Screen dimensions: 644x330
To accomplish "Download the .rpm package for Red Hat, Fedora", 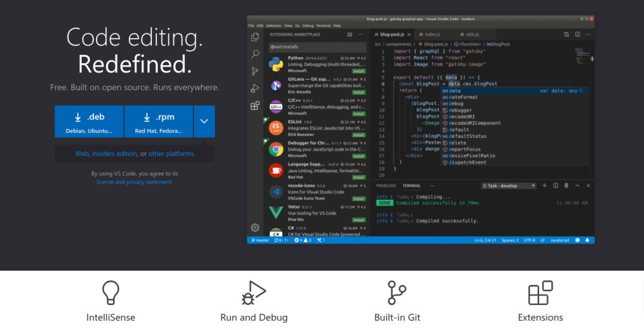I will [158, 121].
